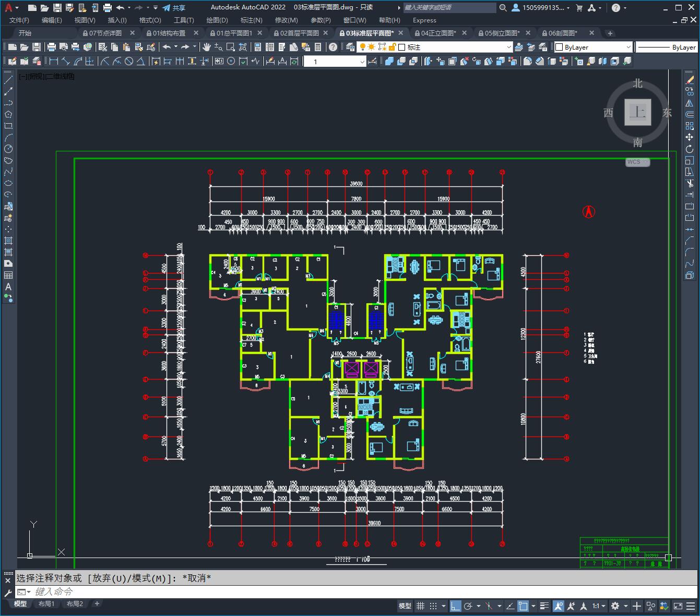Open the workspace switching gear icon
Viewport: 700px width, 616px height.
click(x=615, y=606)
